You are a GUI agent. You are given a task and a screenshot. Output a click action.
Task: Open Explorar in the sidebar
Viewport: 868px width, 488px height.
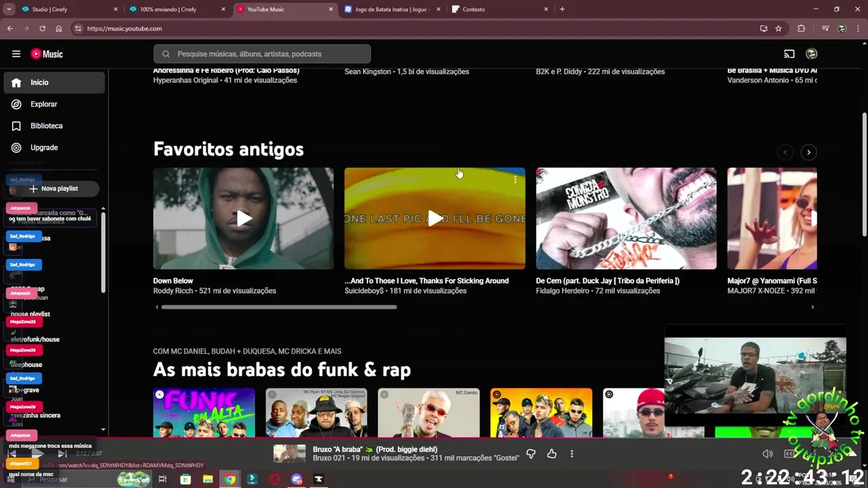tap(54, 104)
